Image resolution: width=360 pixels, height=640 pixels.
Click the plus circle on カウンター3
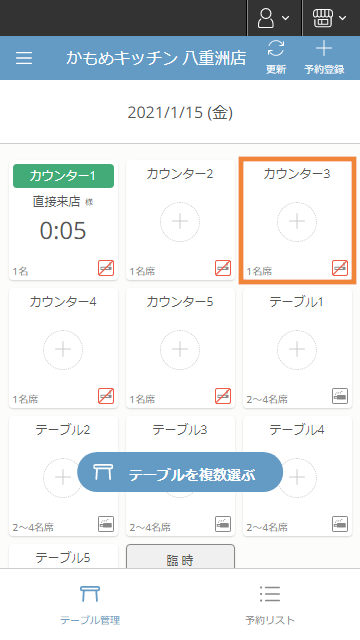[x=297, y=222]
